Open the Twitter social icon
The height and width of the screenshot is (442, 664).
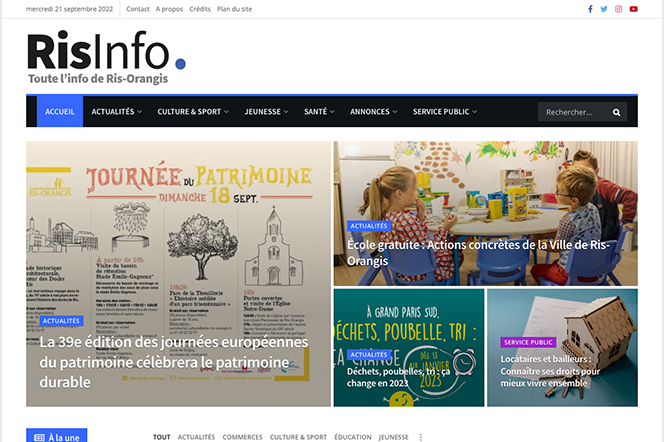(x=604, y=9)
